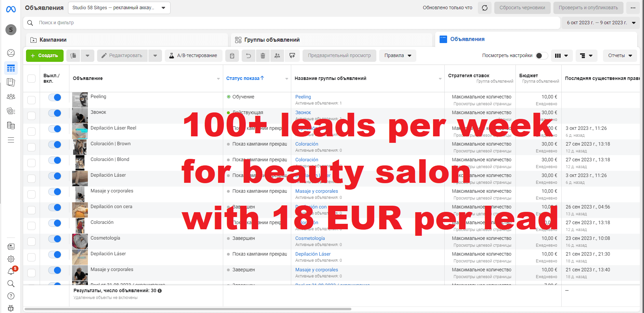Click info icon beside results count 30

pos(160,291)
